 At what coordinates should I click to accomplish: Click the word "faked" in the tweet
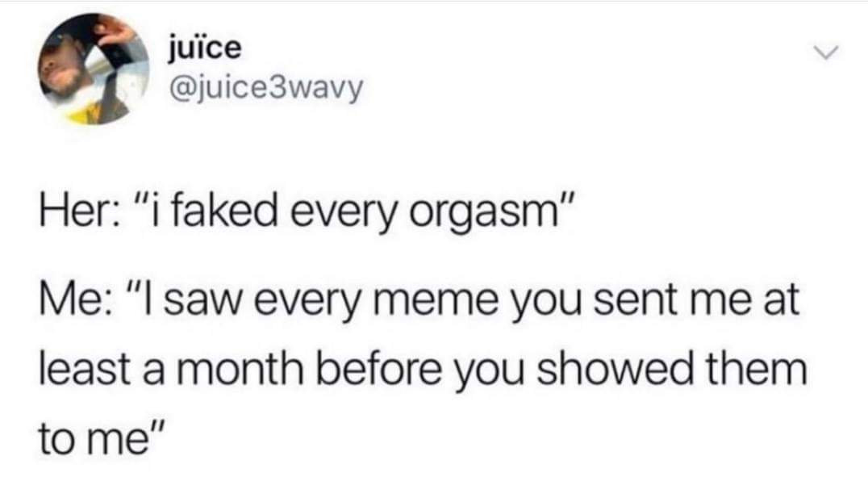223,211
